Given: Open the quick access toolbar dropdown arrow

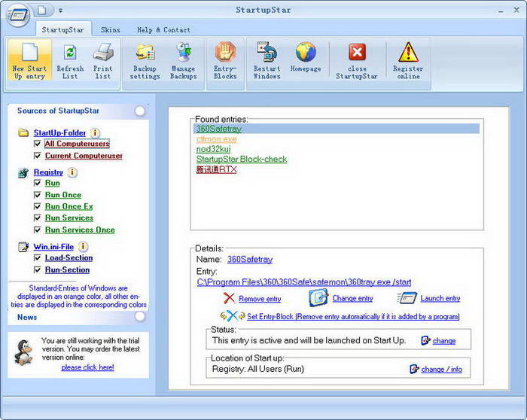Looking at the screenshot, I should tap(60, 11).
